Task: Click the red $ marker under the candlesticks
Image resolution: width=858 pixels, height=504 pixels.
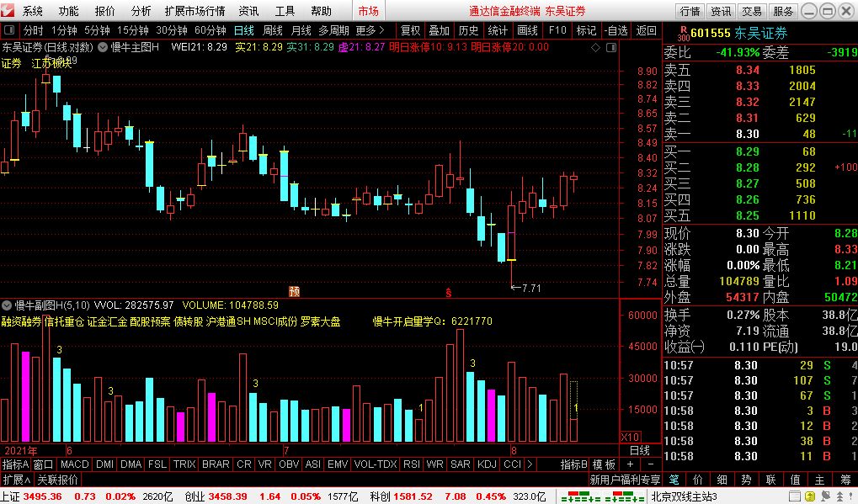Action: pos(449,293)
